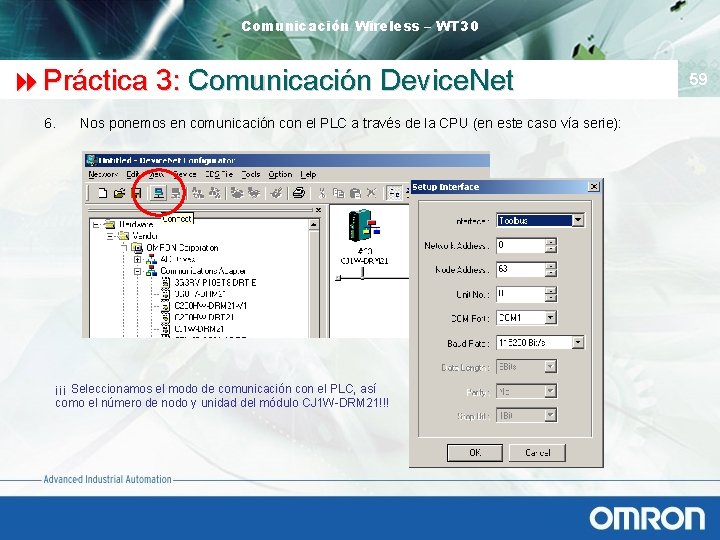Click the Delete X toolbar icon
Image resolution: width=720 pixels, height=540 pixels.
pyautogui.click(x=371, y=193)
